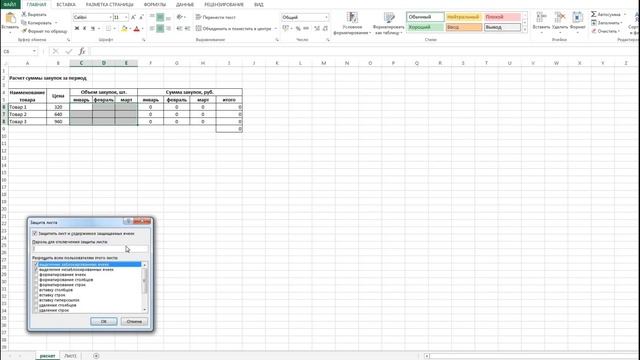This screenshot has width=640, height=360.
Task: Add a new sheet with plus icon
Action: [x=96, y=356]
